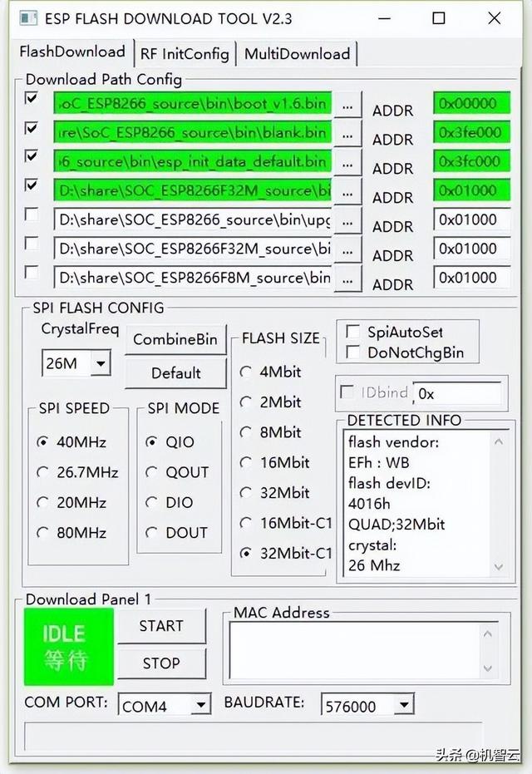The height and width of the screenshot is (774, 532).
Task: Click inside the MAC Address box
Action: coord(357,651)
